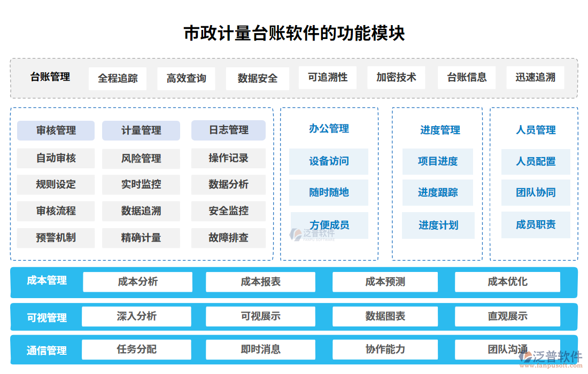Expand the 进度计划 item

(x=437, y=225)
